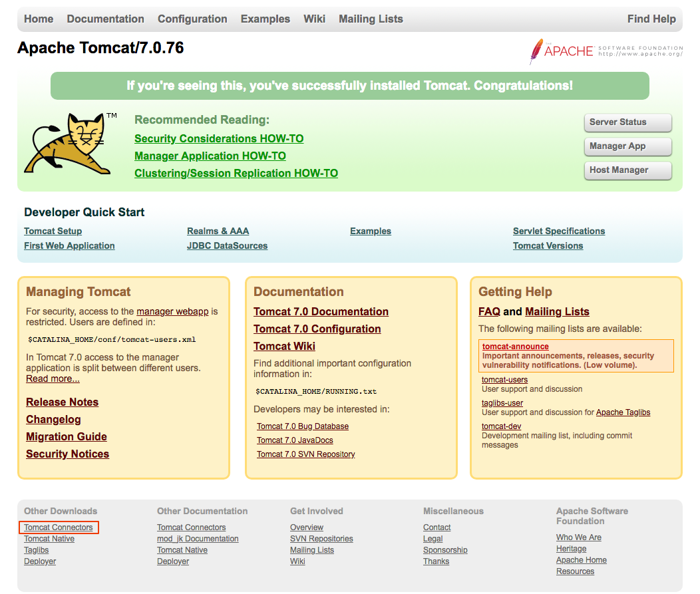Open mod_jk Documentation link
The height and width of the screenshot is (594, 700).
coord(198,539)
